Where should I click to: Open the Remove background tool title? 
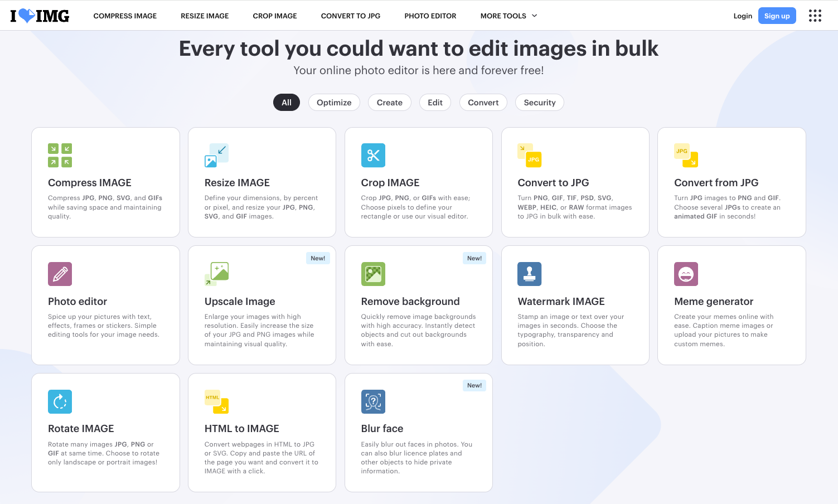coord(410,302)
